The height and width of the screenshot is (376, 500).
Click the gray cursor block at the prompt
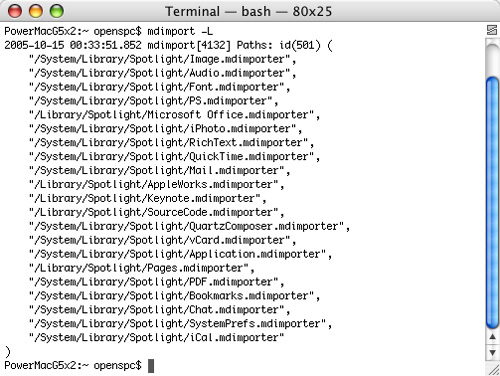click(151, 366)
